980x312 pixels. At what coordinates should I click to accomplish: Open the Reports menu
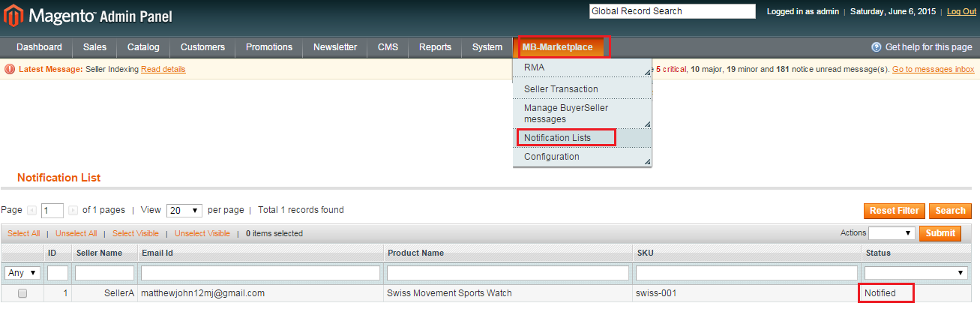(435, 47)
